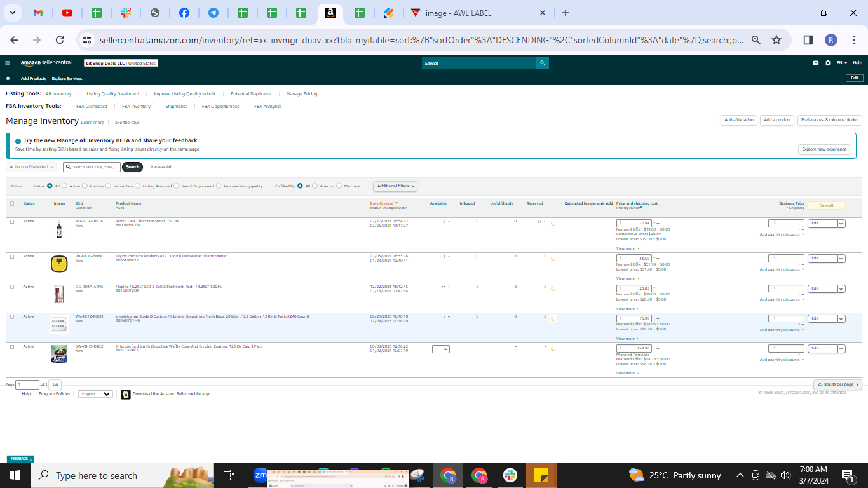Click the Amazon Seller Central logo

click(x=46, y=63)
